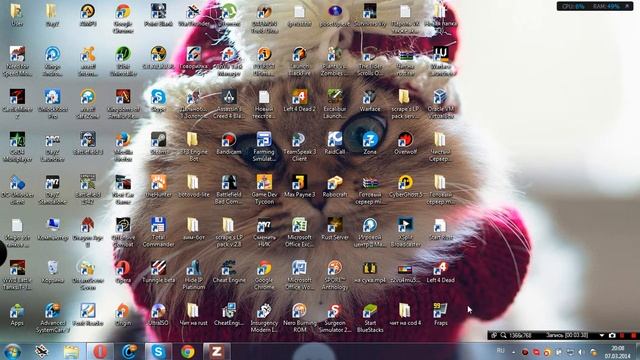Open the Microsoft Office Excel shortcut
Viewport: 640px width, 360px height.
tap(299, 232)
